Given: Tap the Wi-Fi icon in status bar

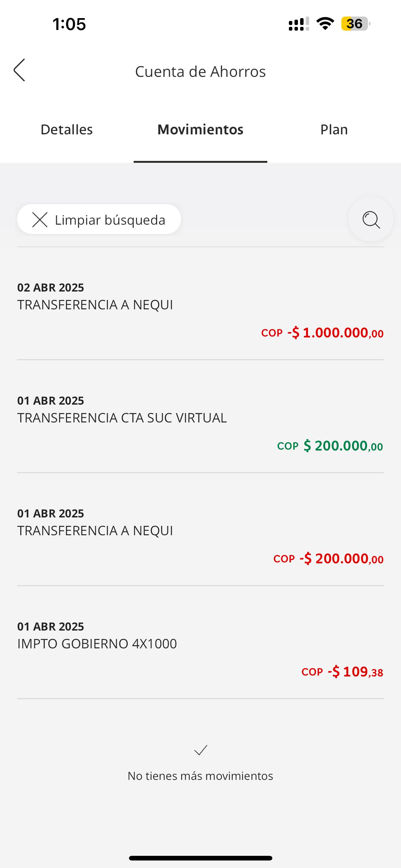Looking at the screenshot, I should (325, 24).
